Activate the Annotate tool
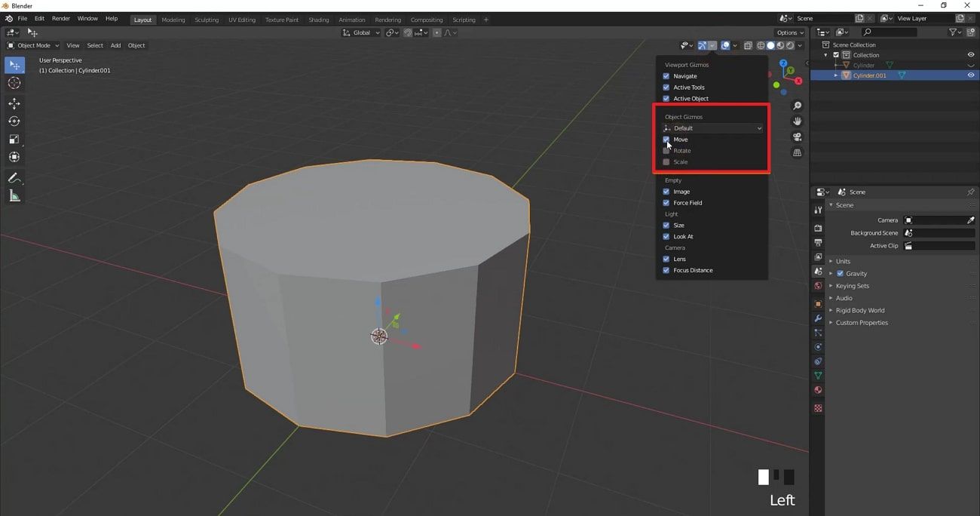Viewport: 980px width, 516px height. 14,177
